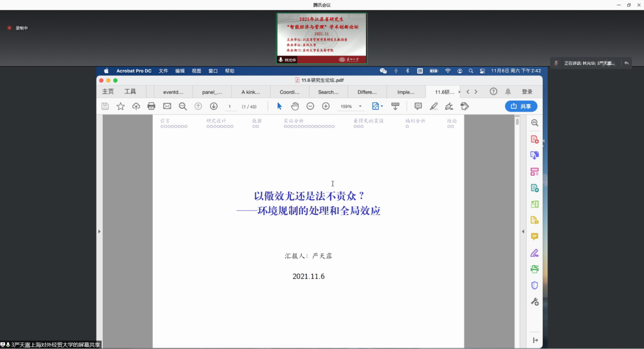644x349 pixels.
Task: Toggle the highlighter pen tool
Action: (x=434, y=106)
